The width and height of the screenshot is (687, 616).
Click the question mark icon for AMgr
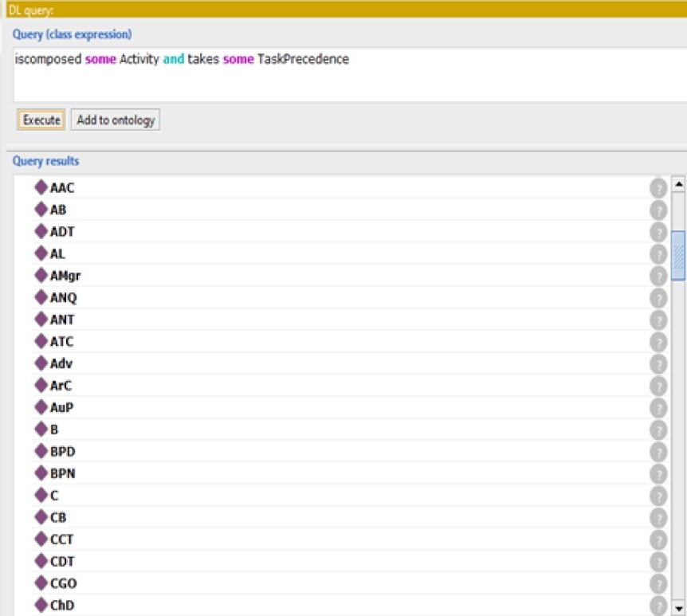[x=658, y=277]
